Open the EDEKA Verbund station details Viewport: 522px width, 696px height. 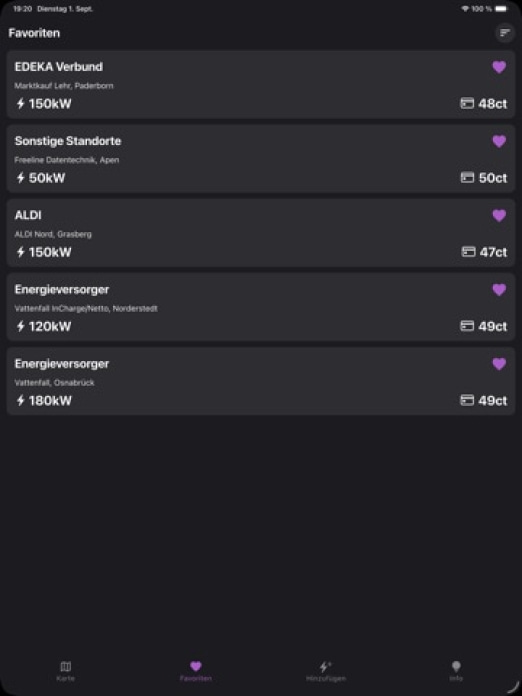click(261, 84)
